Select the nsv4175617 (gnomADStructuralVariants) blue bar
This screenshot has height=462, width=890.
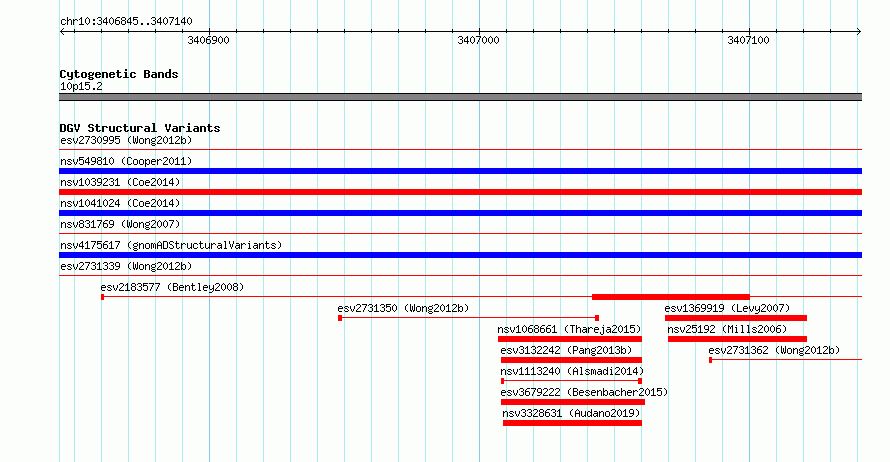coord(460,255)
